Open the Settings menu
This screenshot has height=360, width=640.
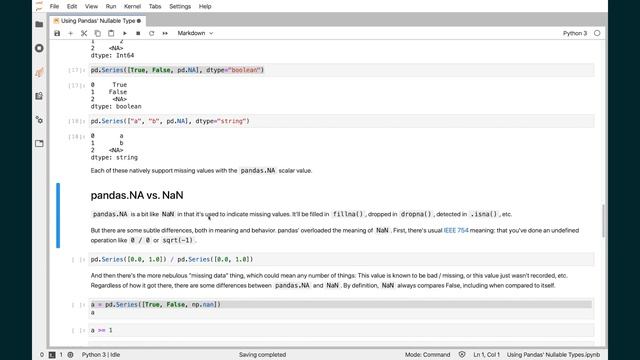pyautogui.click(x=180, y=7)
